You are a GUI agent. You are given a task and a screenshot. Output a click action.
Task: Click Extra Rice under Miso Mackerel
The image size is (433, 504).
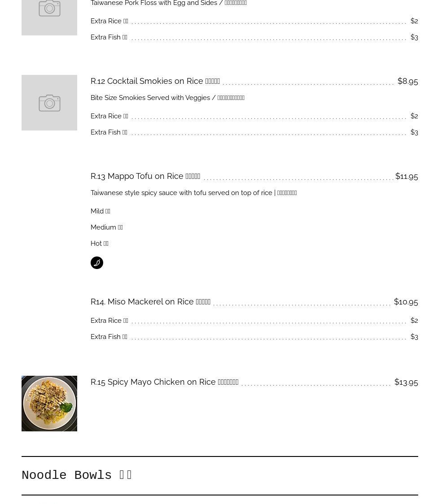[x=109, y=321]
